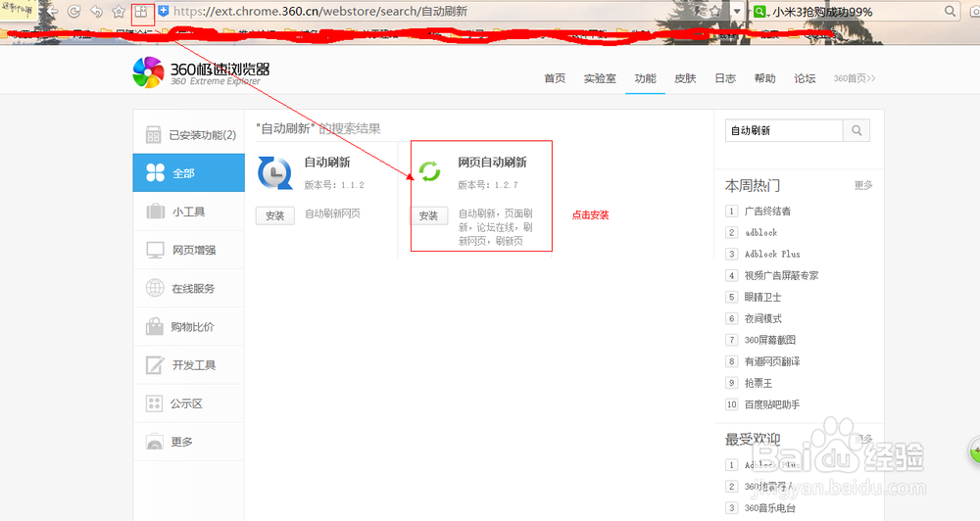Click the four-leaf icon beside 全部
Screen dimensions: 980x521
155,172
